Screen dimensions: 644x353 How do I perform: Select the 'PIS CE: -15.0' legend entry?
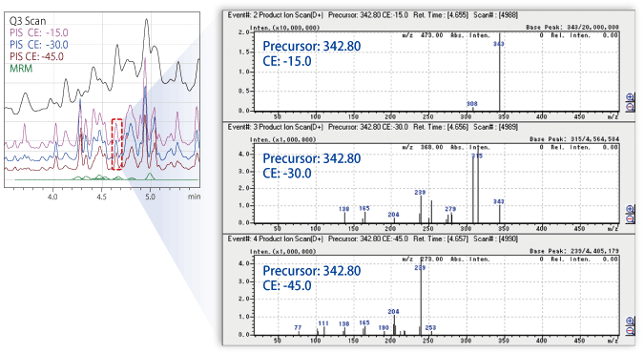tap(38, 32)
